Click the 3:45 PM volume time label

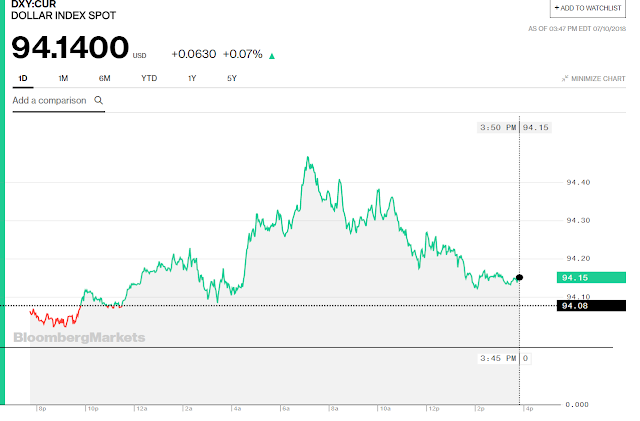496,357
